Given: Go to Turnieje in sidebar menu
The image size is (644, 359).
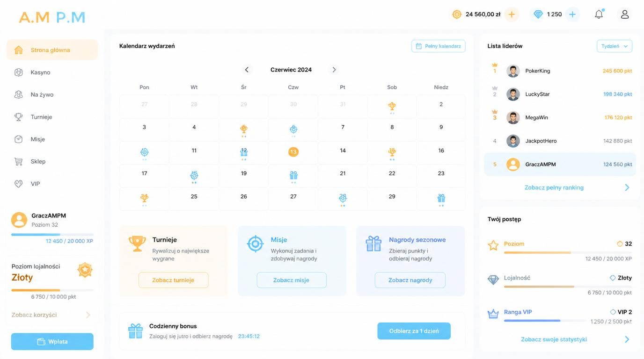Looking at the screenshot, I should click(52, 117).
